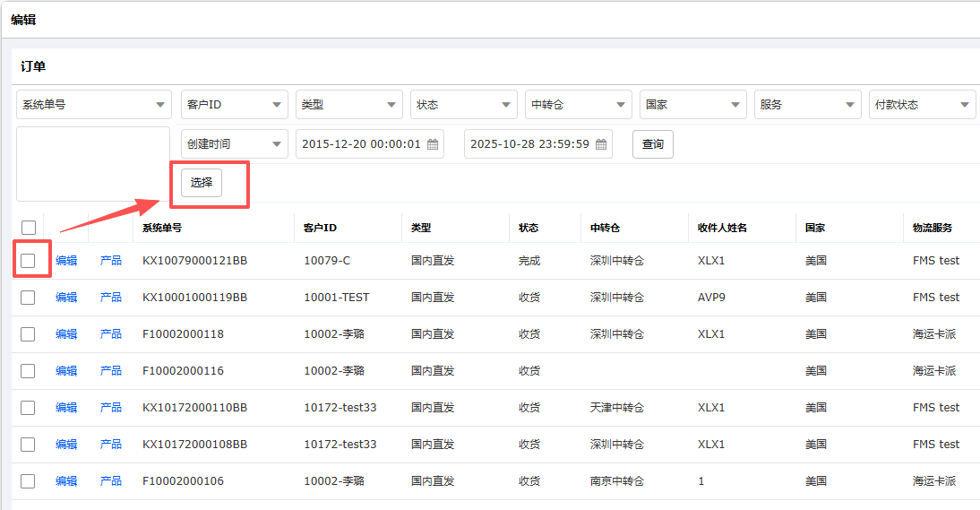
Task: Open the 付款状态 dropdown
Action: (x=922, y=105)
